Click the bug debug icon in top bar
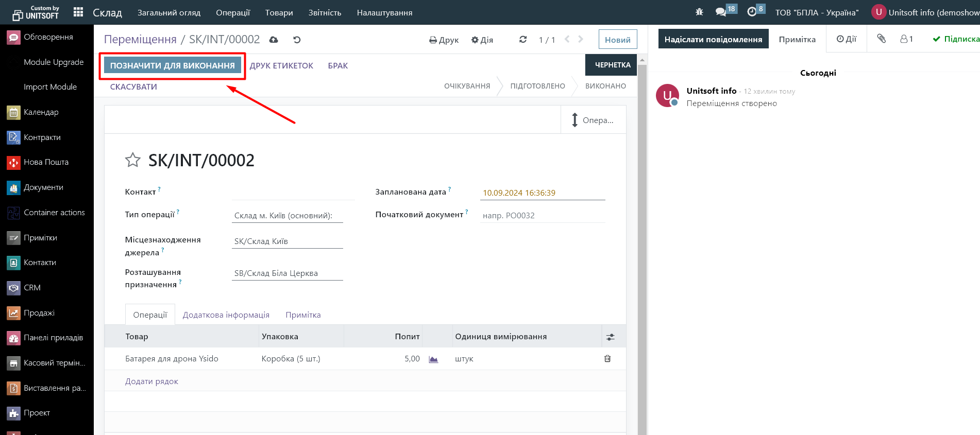 tap(699, 12)
